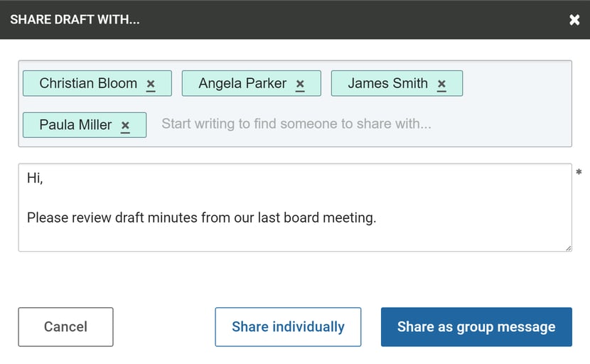Place cursor in 'Please review draft minutes' line
The height and width of the screenshot is (364, 590).
201,218
